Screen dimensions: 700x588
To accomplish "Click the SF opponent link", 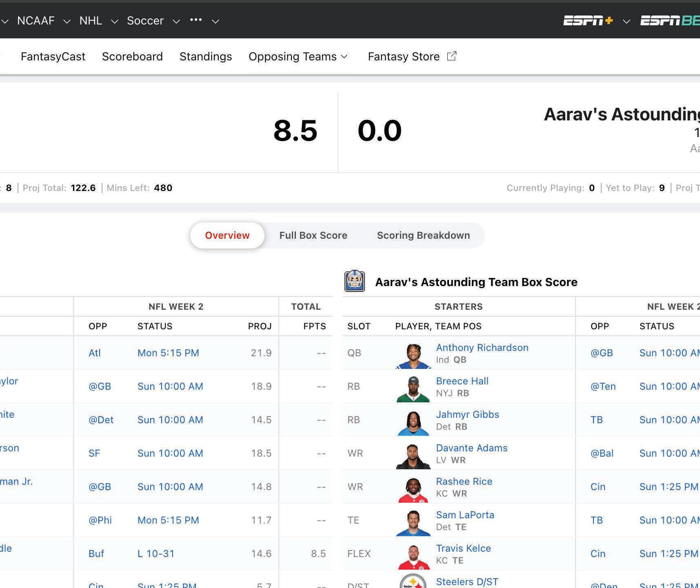I will 94,453.
